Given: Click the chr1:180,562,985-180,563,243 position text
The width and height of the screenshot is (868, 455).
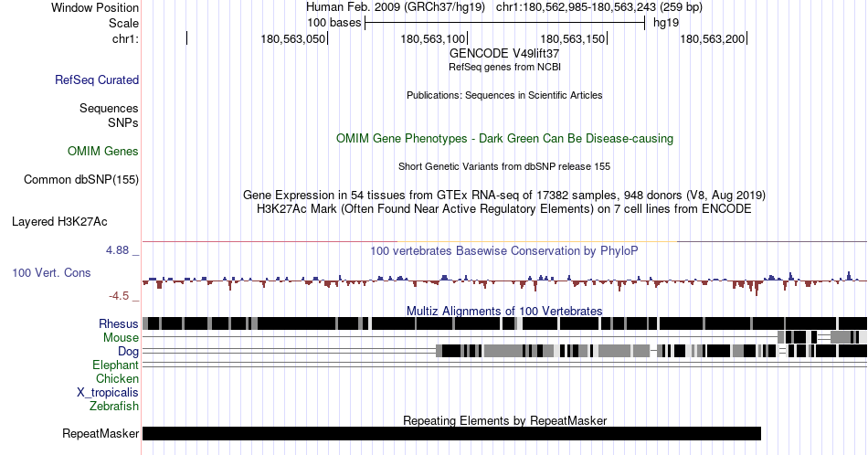Looking at the screenshot, I should click(x=576, y=7).
